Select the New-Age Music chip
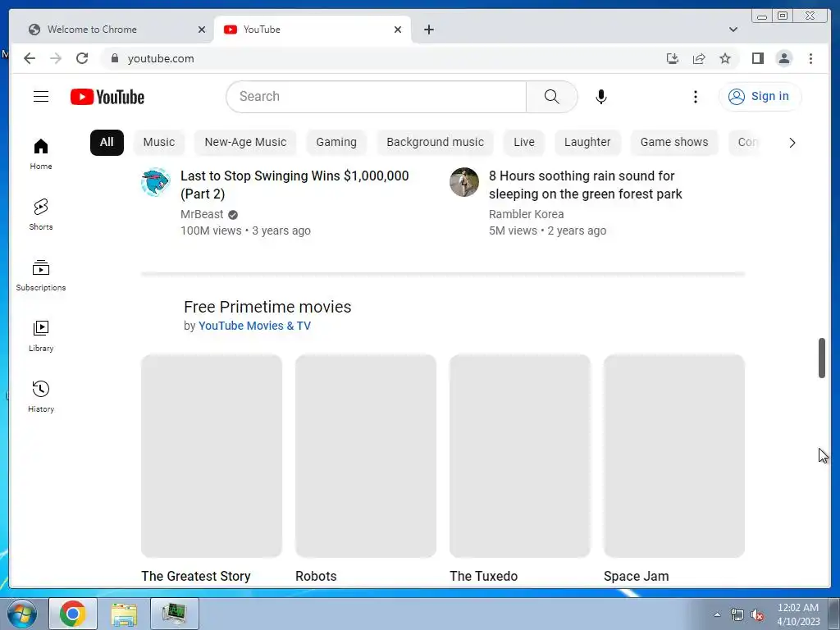Viewport: 840px width, 630px height. click(245, 143)
